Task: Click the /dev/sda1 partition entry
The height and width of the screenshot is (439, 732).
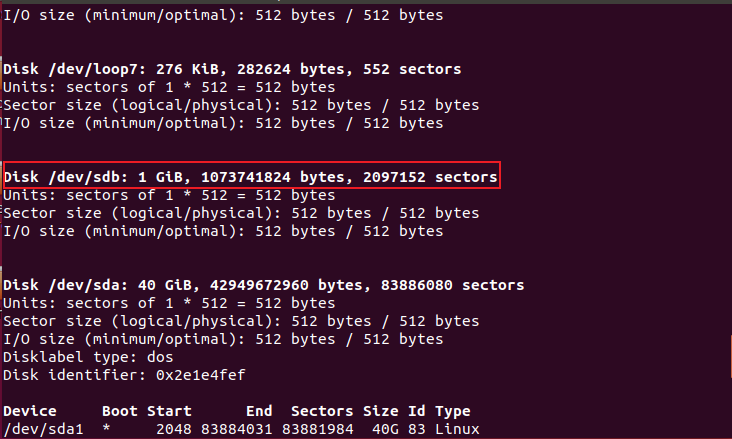Action: coord(40,429)
